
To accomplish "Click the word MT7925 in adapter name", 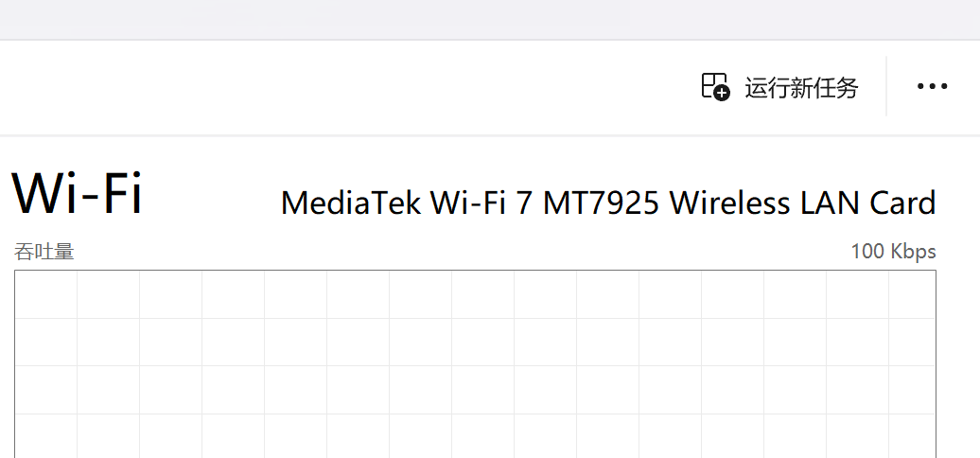I will click(601, 203).
